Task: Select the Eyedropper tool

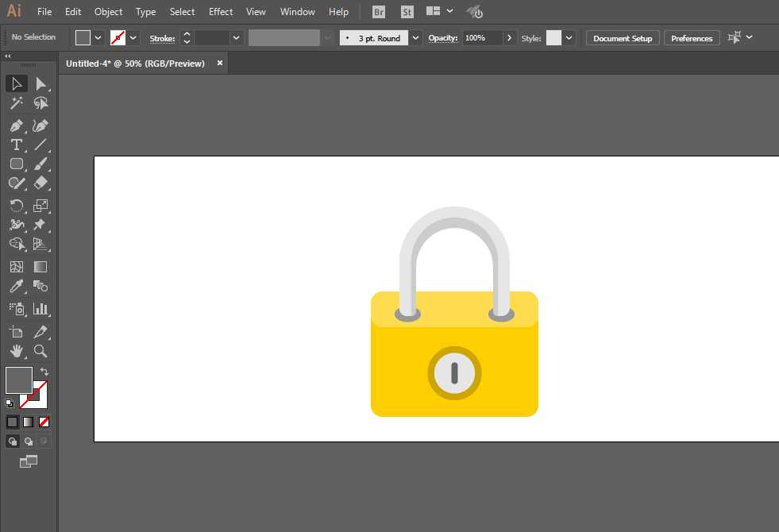Action: pyautogui.click(x=16, y=287)
